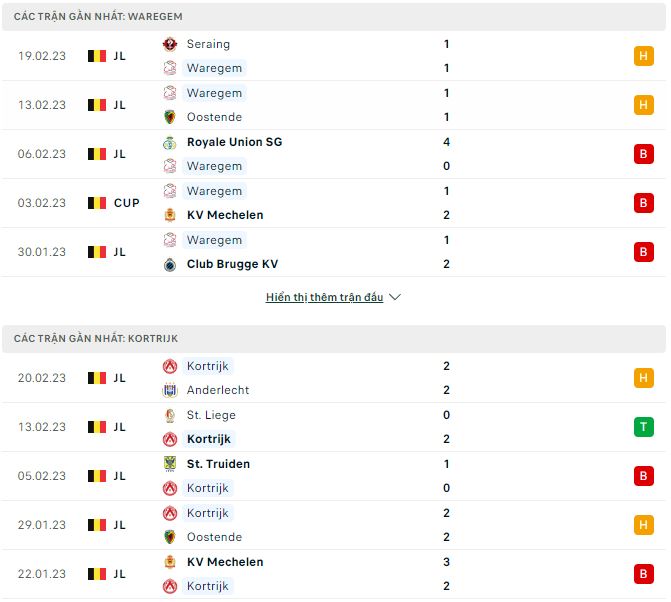Click the H badge on Kortrijk vs Anderlecht

click(x=644, y=378)
